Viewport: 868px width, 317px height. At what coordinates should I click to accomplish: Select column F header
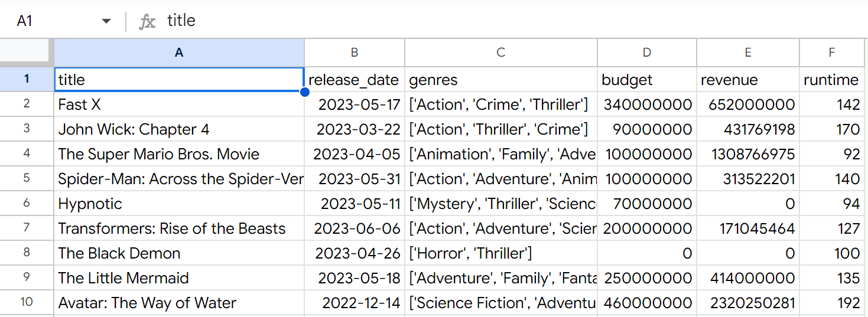pos(831,53)
